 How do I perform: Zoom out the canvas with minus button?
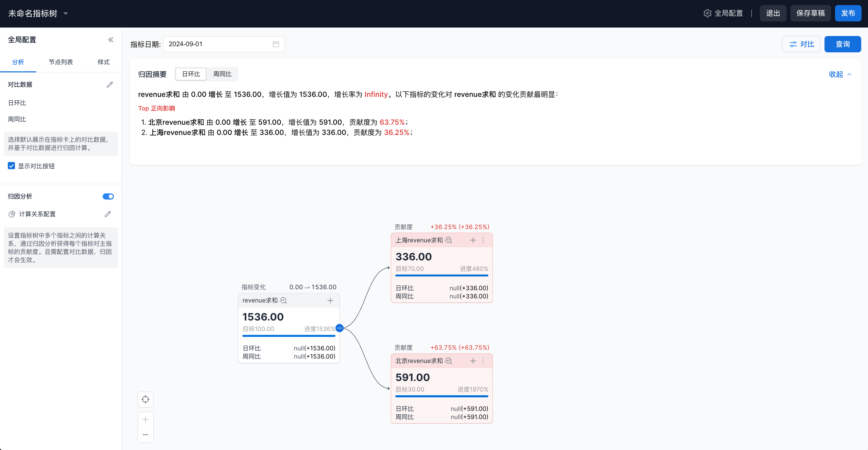coord(145,435)
